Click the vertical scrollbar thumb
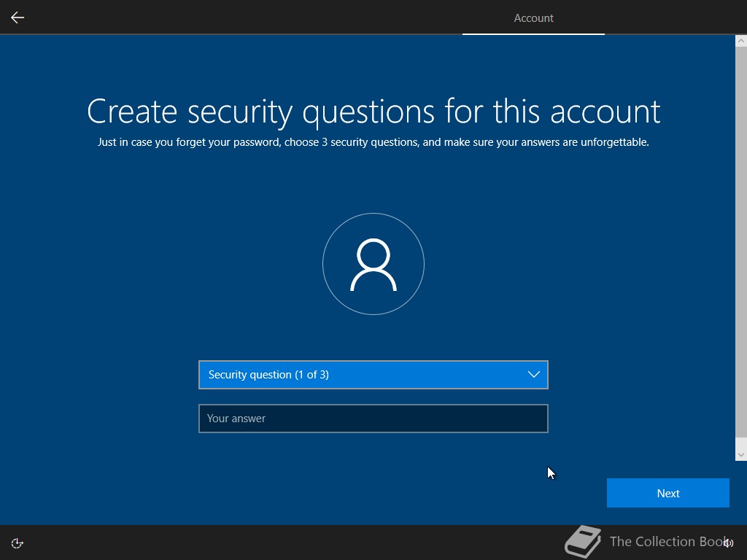 pyautogui.click(x=741, y=242)
